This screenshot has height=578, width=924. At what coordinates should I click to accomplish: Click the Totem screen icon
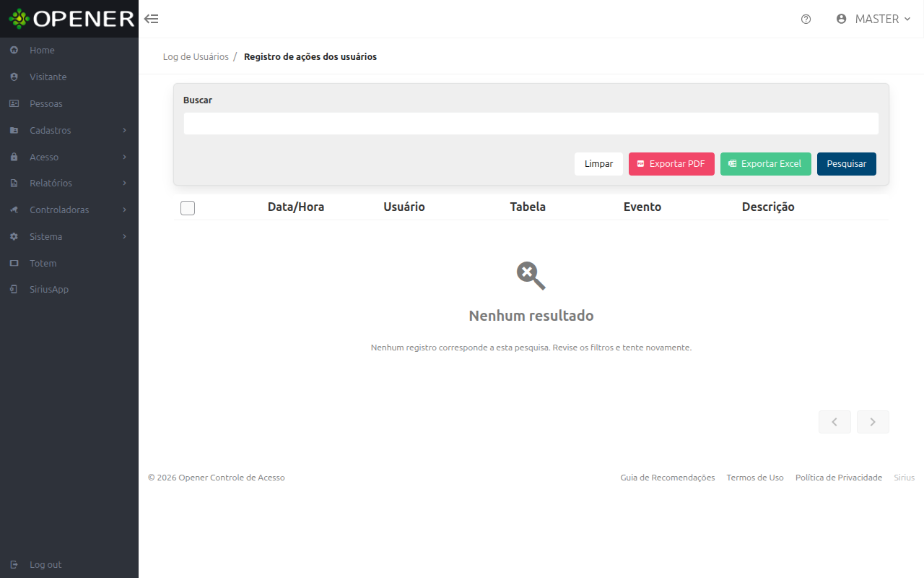(14, 263)
